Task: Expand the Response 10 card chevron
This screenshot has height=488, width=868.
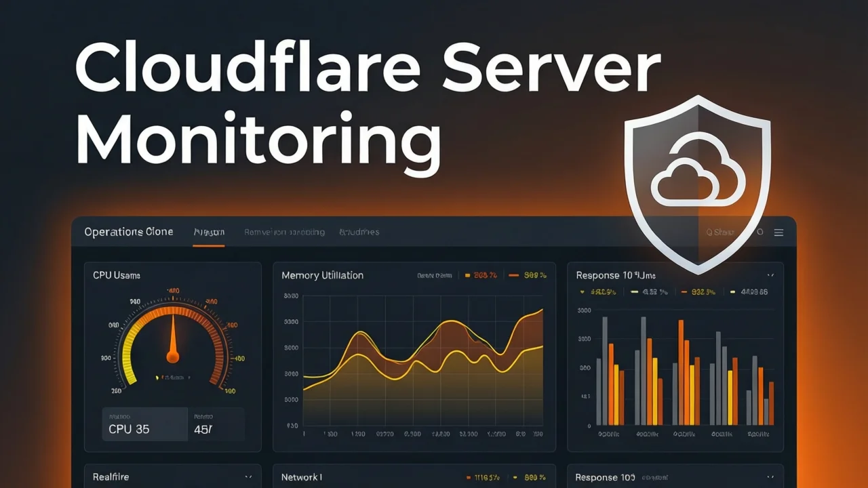Action: point(770,276)
